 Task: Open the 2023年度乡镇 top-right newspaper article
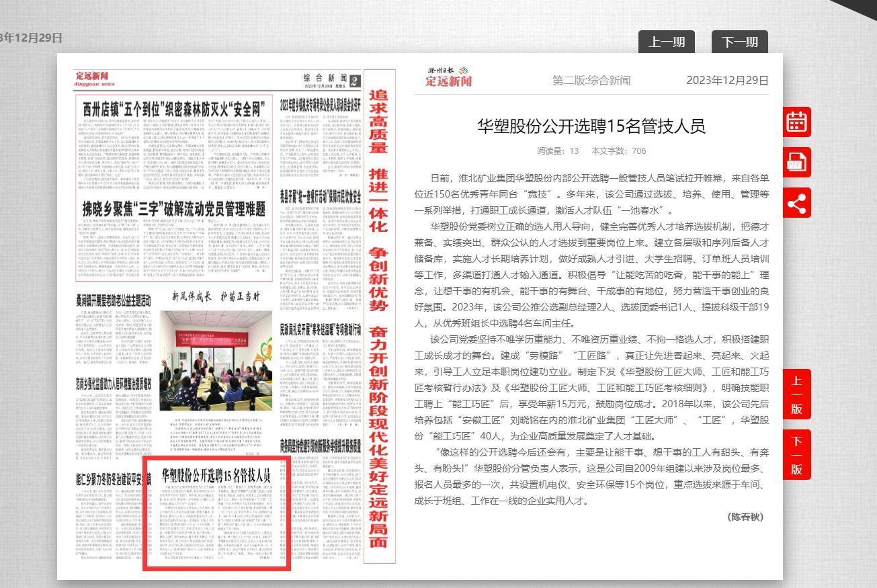(321, 106)
